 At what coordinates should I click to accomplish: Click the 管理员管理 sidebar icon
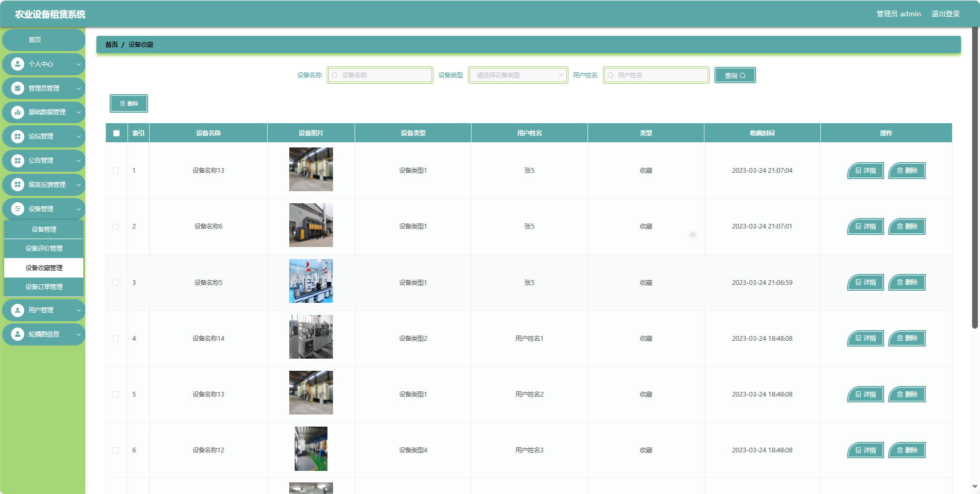click(18, 88)
